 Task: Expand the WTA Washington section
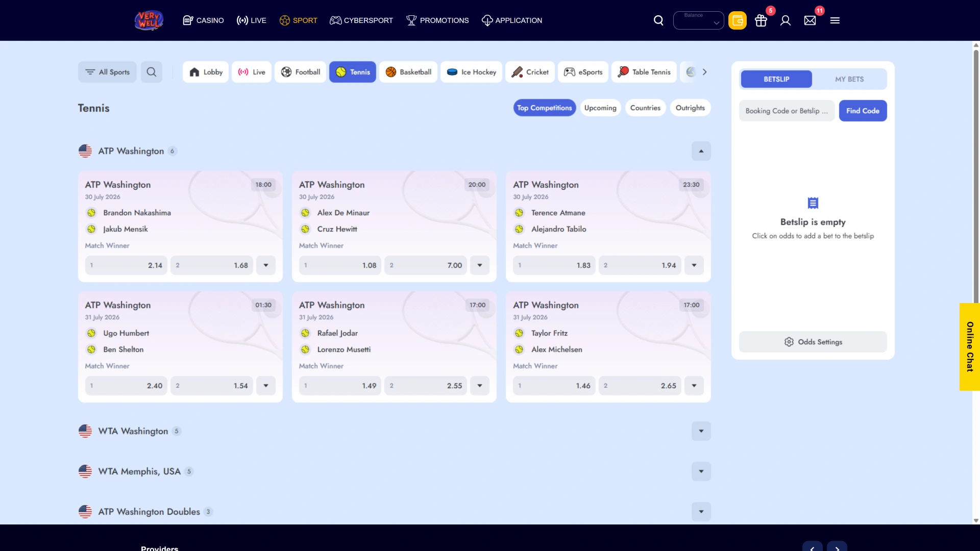pyautogui.click(x=701, y=431)
